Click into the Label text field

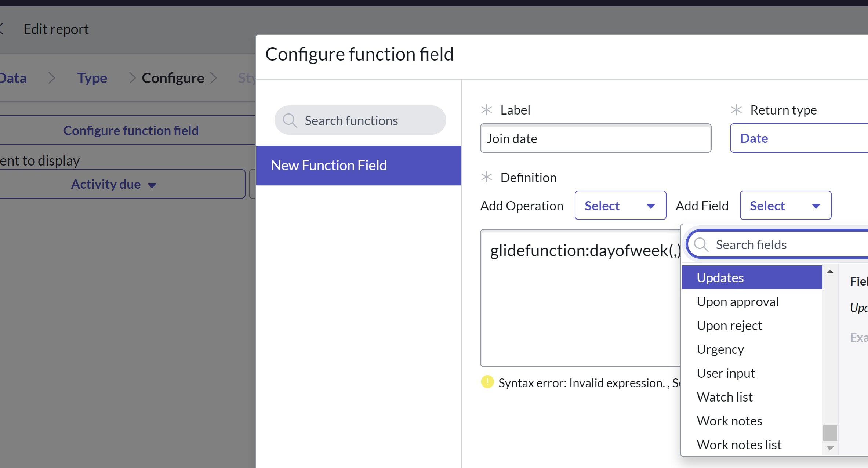tap(595, 138)
